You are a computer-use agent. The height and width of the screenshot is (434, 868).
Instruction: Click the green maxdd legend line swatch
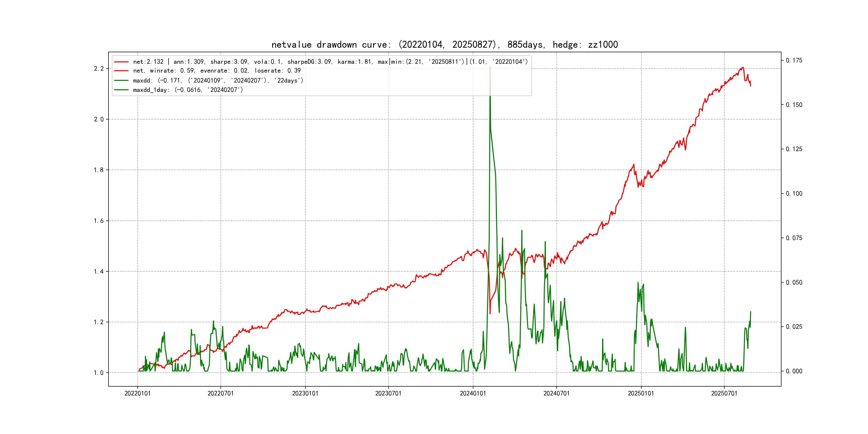tap(121, 81)
